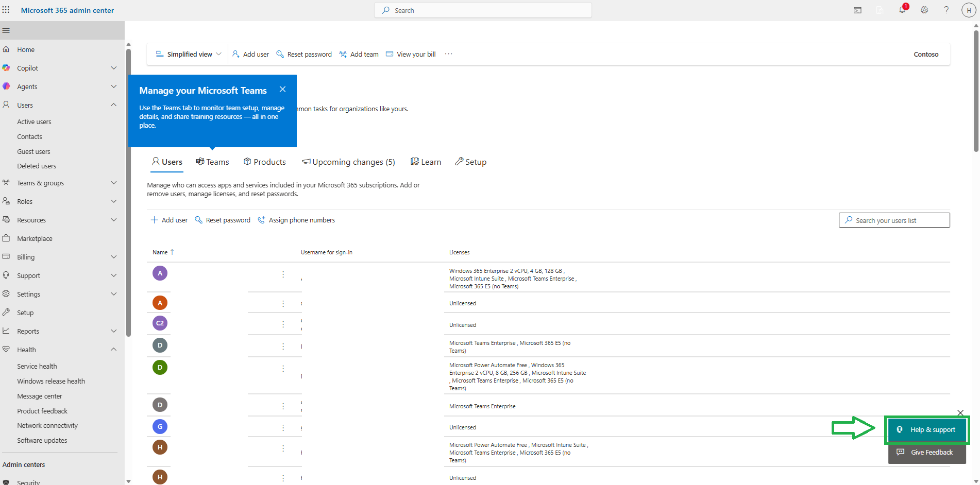The height and width of the screenshot is (485, 980).
Task: Click the Help & support button
Action: (927, 430)
